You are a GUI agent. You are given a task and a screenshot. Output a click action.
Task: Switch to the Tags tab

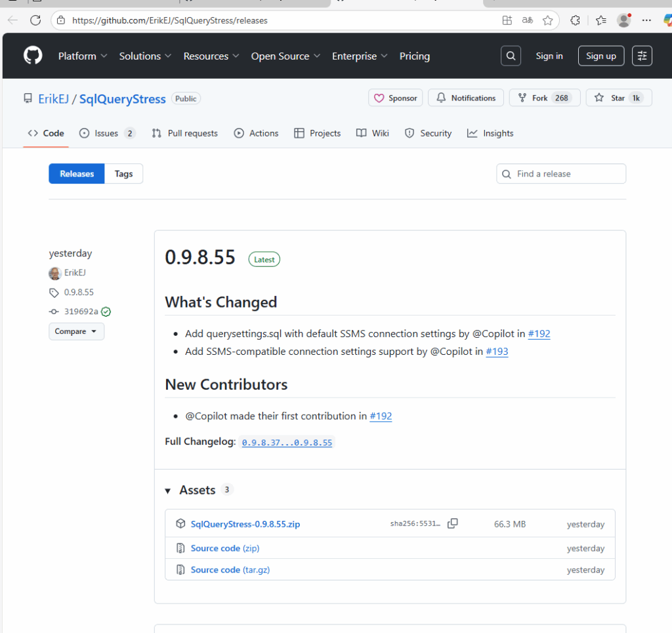(123, 174)
